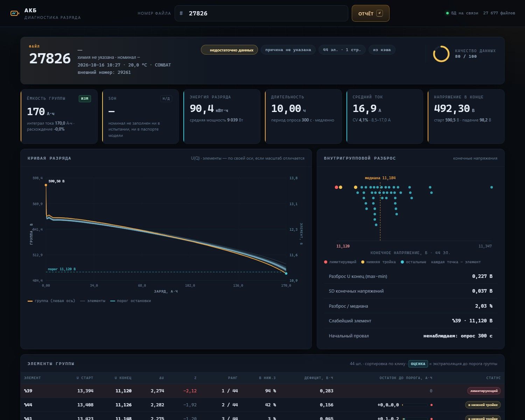Sort table by СТАТУС column
Screen dimensions: 525x420
[x=493, y=378]
